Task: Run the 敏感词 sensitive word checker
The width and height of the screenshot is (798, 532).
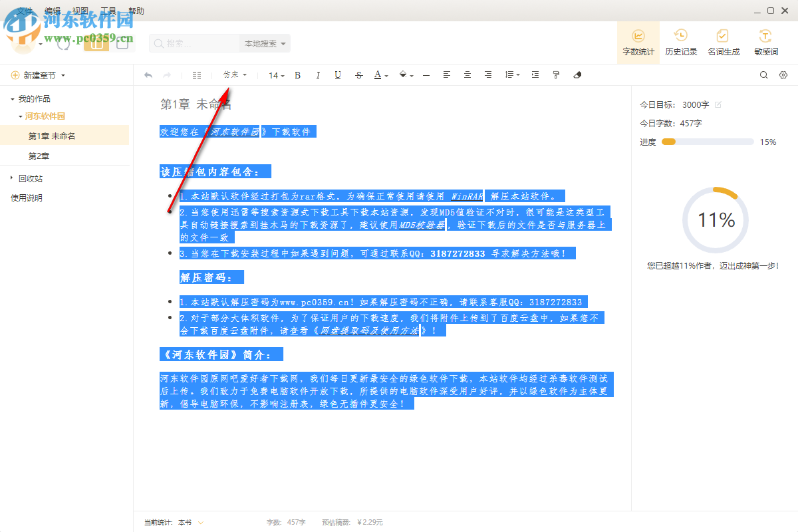Action: tap(765, 41)
